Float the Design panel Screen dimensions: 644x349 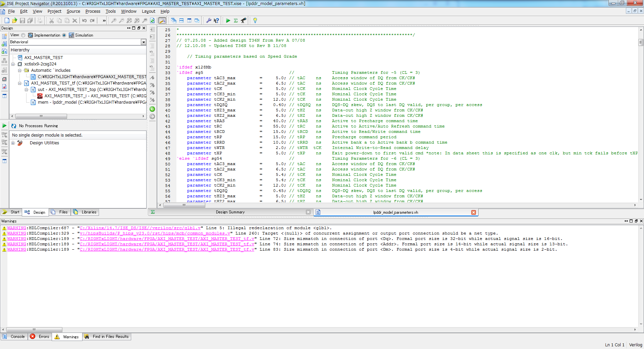point(139,28)
